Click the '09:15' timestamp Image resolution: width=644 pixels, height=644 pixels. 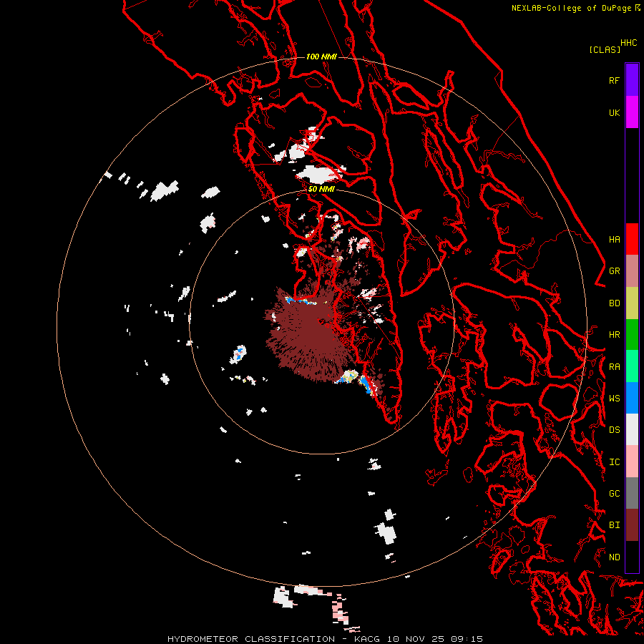[x=467, y=639]
